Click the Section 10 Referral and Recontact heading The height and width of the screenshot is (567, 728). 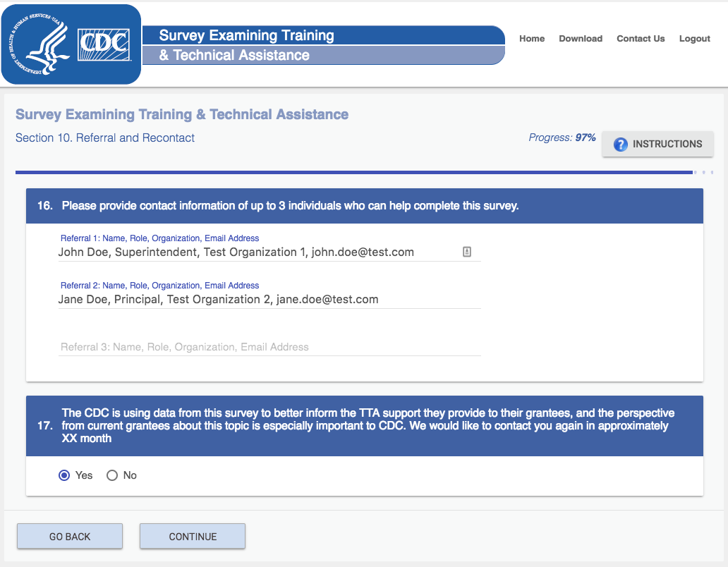pos(105,138)
